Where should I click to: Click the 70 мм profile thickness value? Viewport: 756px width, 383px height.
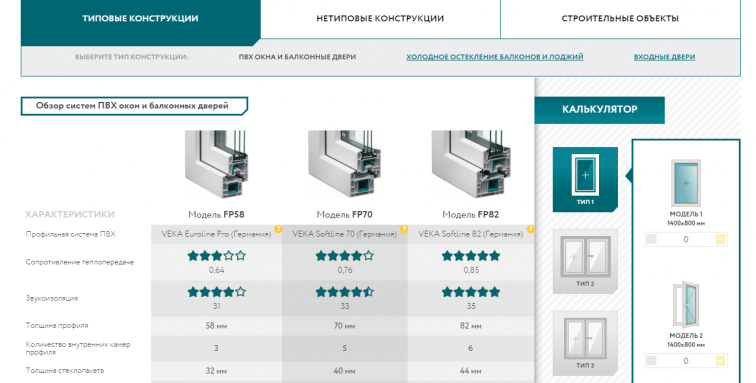click(344, 326)
